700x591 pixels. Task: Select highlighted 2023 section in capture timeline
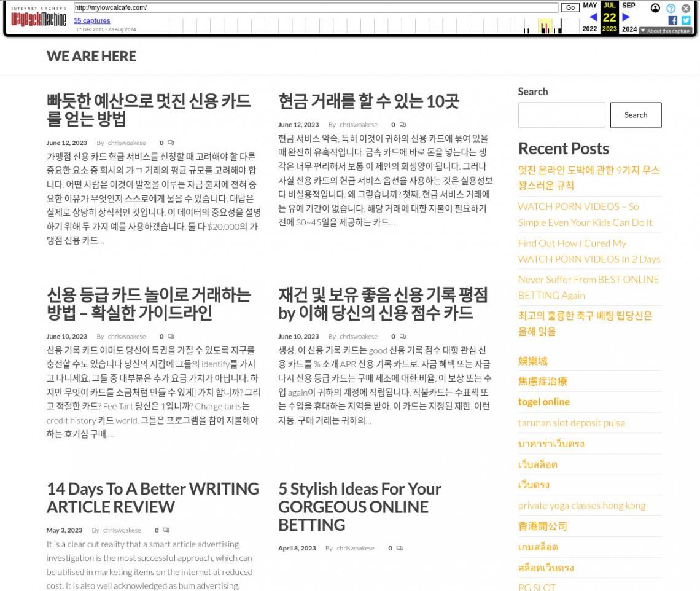tap(545, 26)
